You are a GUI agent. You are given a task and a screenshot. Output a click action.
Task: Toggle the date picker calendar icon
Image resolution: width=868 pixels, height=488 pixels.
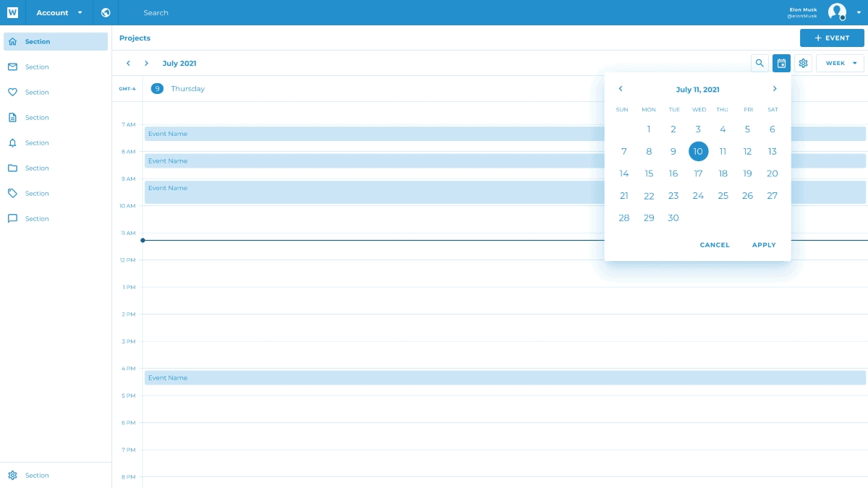click(781, 63)
